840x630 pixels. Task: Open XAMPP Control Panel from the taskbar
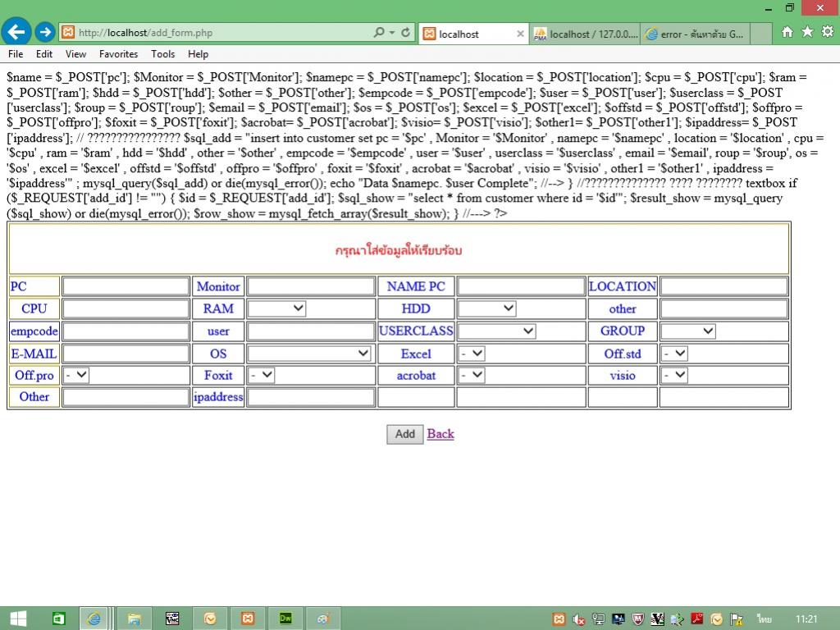pos(249,619)
